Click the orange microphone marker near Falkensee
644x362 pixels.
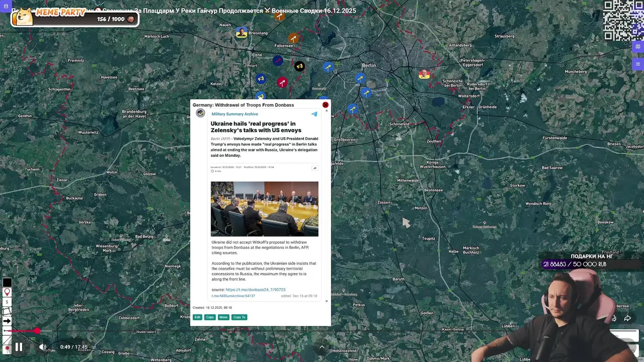pyautogui.click(x=293, y=38)
